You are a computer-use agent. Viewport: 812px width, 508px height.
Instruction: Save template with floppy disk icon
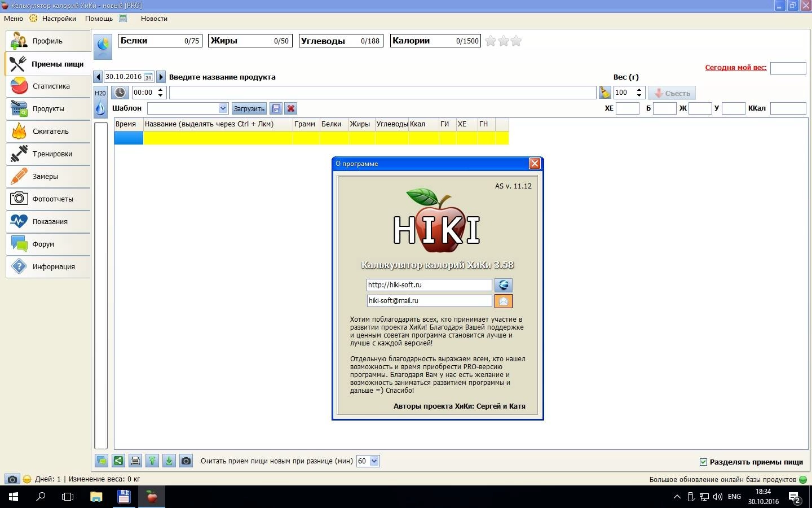276,108
